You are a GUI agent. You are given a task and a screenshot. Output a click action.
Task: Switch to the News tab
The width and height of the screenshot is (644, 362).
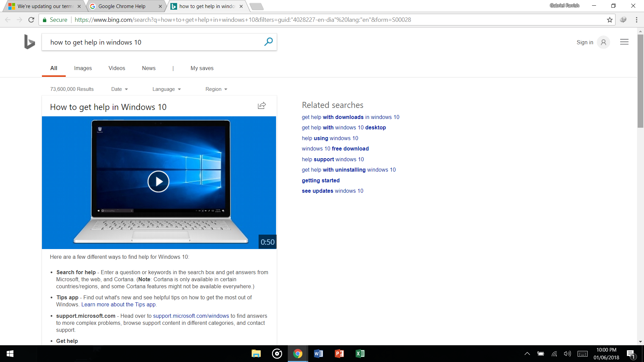pyautogui.click(x=149, y=68)
